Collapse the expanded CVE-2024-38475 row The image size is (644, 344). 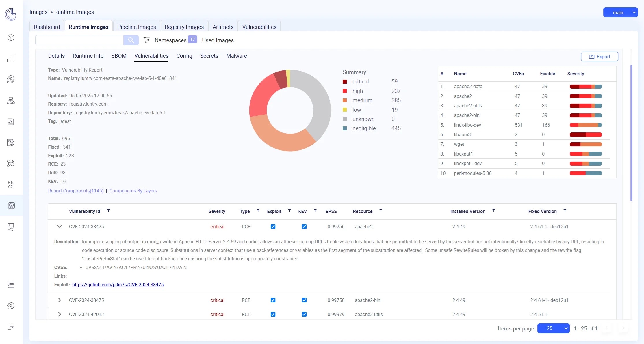(60, 227)
